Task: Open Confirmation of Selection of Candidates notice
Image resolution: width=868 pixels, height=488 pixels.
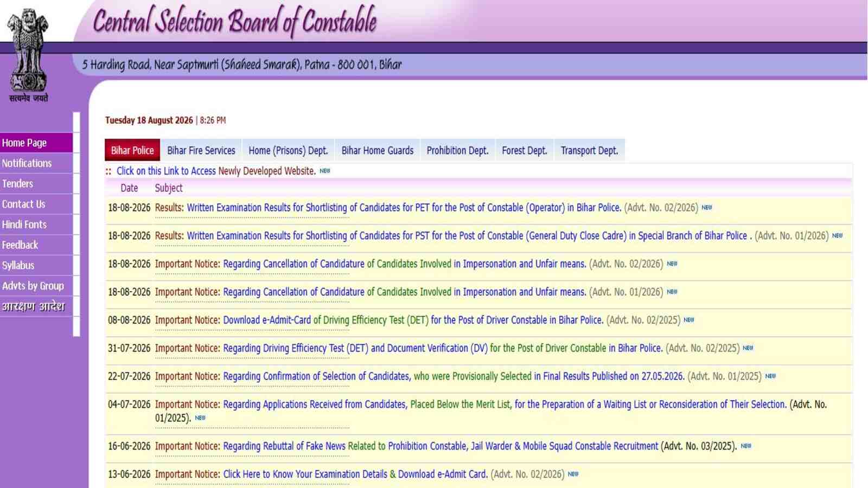Action: (454, 377)
